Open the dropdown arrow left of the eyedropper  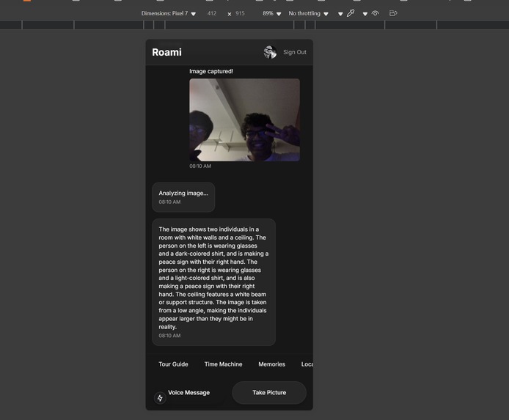pyautogui.click(x=340, y=14)
